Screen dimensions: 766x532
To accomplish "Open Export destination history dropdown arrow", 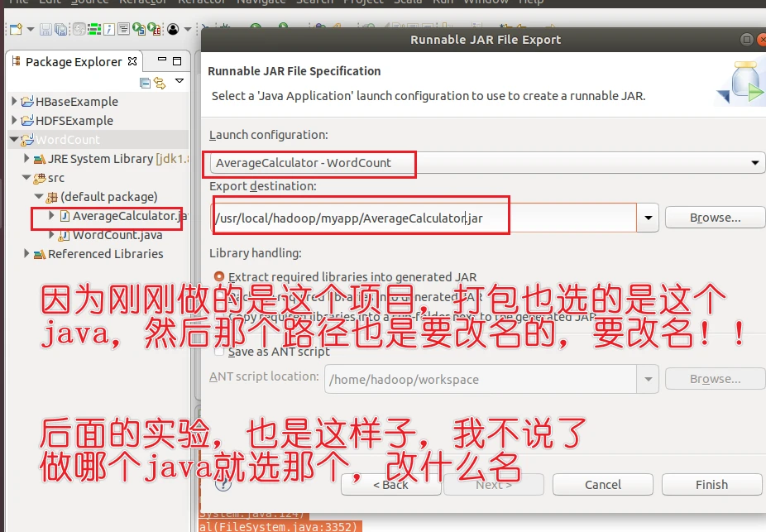I will coord(648,218).
